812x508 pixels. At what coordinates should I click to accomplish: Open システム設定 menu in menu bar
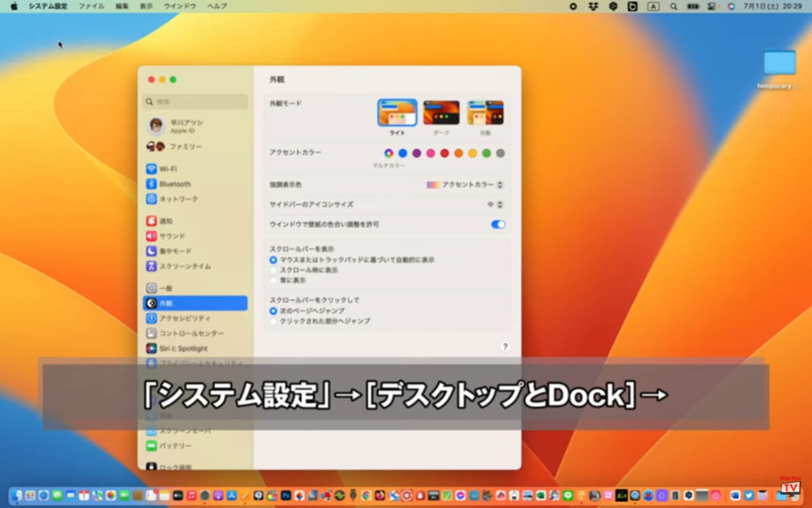[49, 6]
